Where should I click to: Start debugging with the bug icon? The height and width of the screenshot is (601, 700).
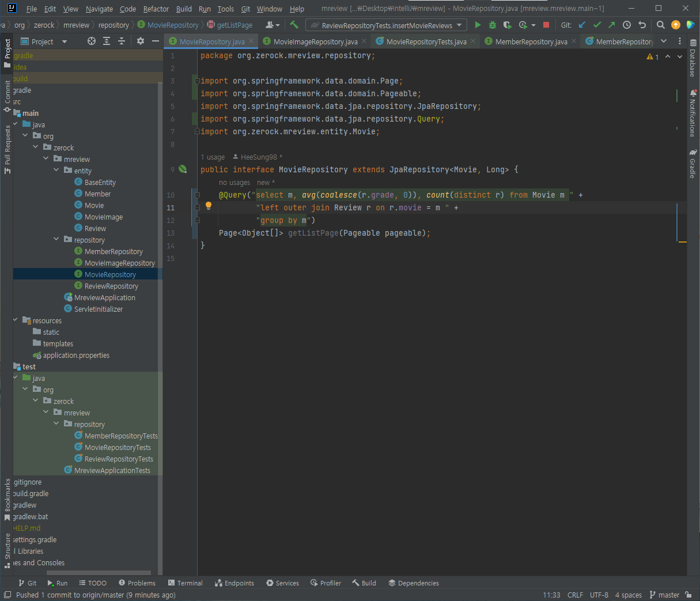click(x=493, y=25)
